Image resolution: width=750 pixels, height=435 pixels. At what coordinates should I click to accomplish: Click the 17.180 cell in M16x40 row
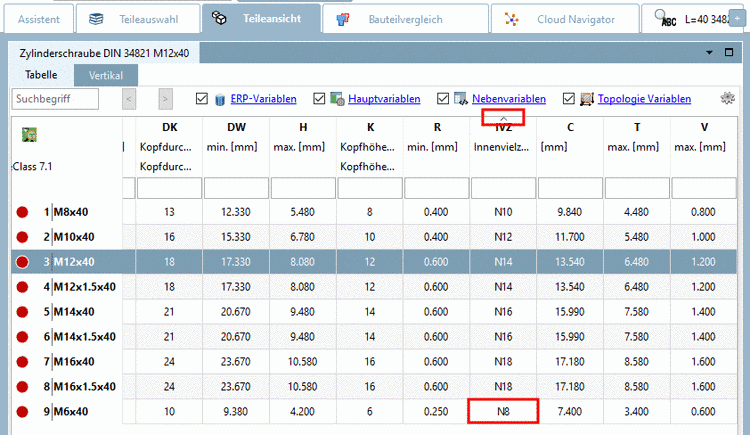[570, 361]
